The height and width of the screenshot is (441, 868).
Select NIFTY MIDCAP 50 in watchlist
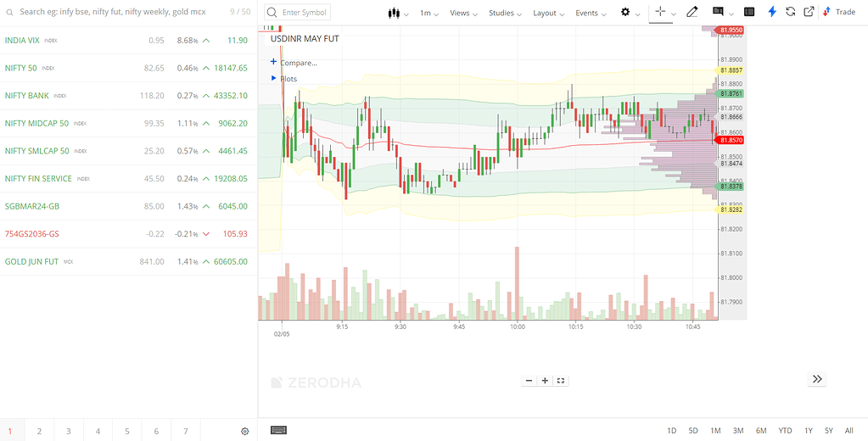[128, 123]
